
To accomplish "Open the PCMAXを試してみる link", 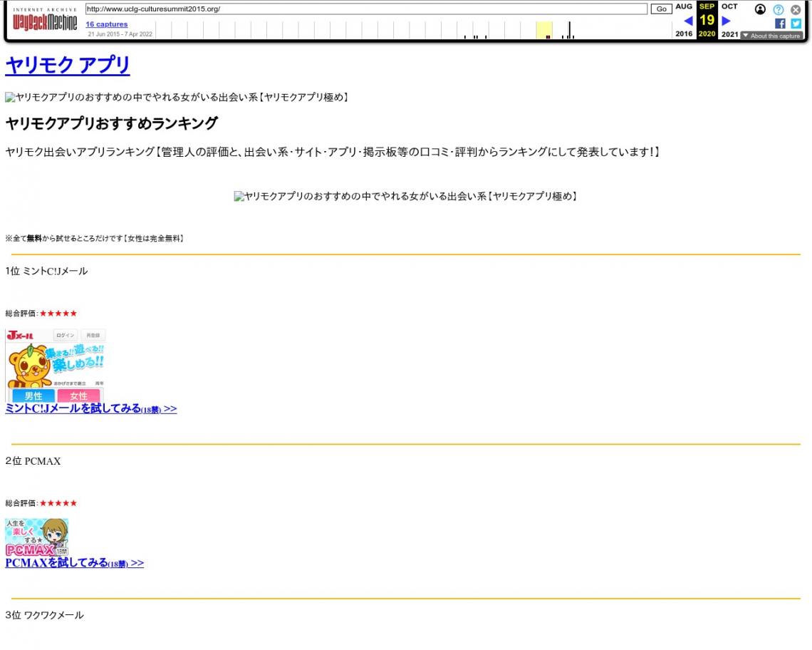I will (x=75, y=563).
